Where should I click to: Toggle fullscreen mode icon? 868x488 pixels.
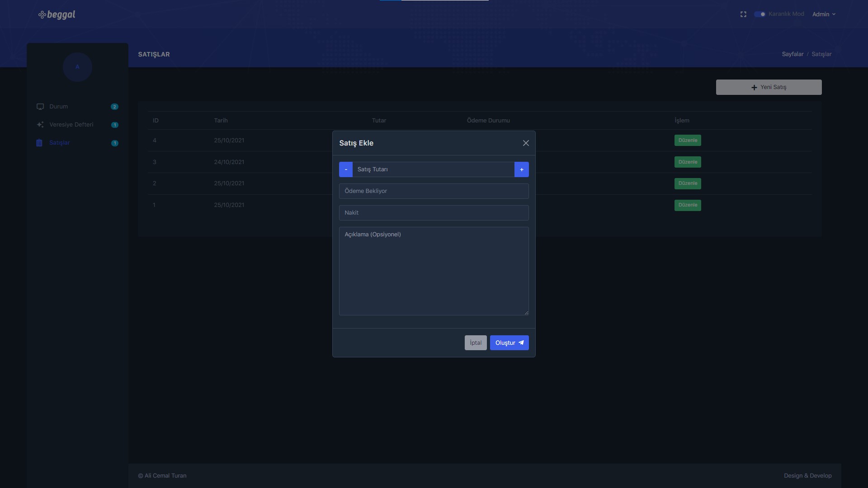pyautogui.click(x=743, y=14)
